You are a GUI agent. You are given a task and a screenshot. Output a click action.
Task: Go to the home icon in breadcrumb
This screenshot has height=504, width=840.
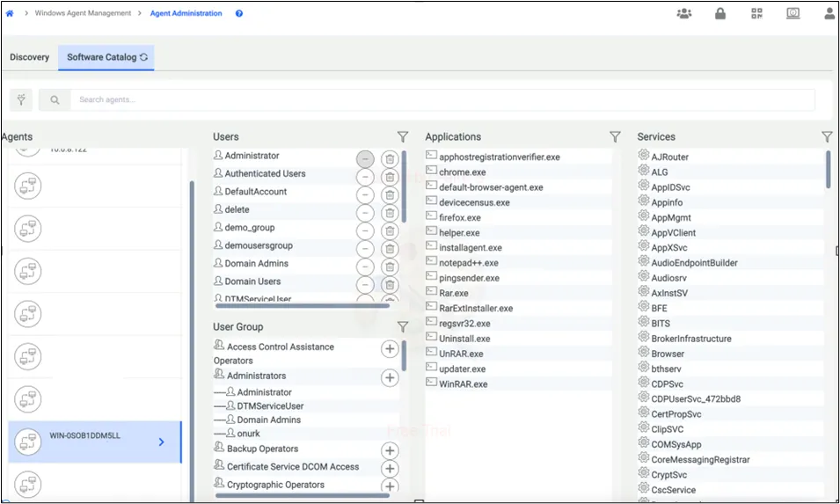[x=10, y=13]
